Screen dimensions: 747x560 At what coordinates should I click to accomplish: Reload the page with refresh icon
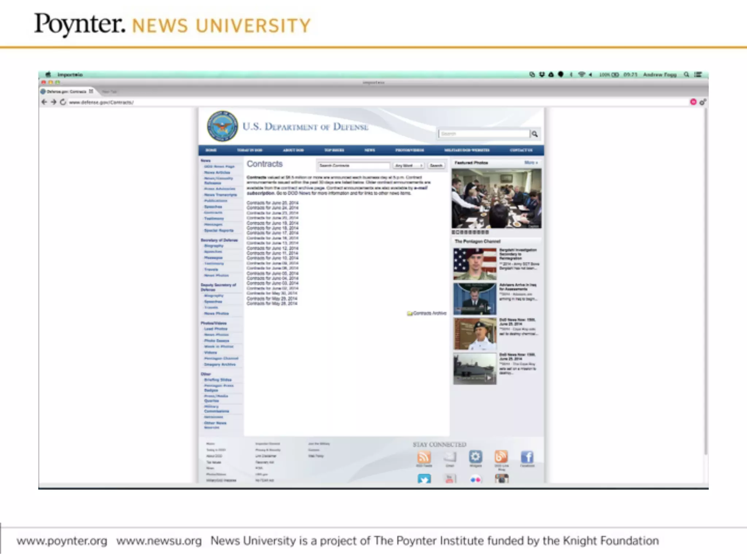pyautogui.click(x=63, y=102)
